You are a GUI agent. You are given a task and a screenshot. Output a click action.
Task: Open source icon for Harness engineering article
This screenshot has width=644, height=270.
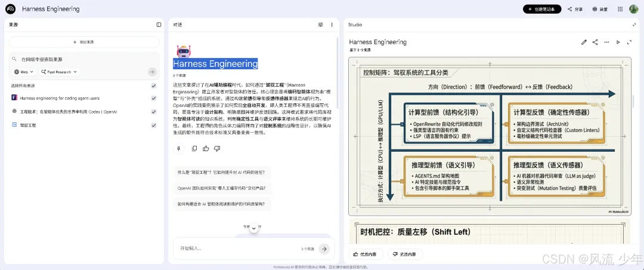pos(14,98)
